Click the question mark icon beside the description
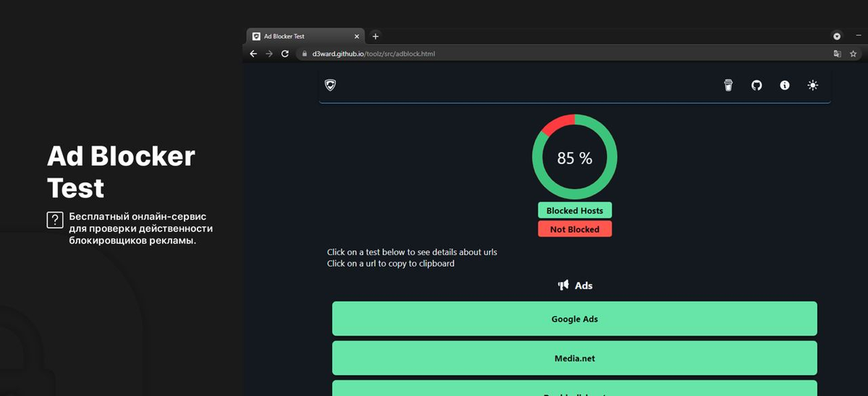 click(55, 220)
